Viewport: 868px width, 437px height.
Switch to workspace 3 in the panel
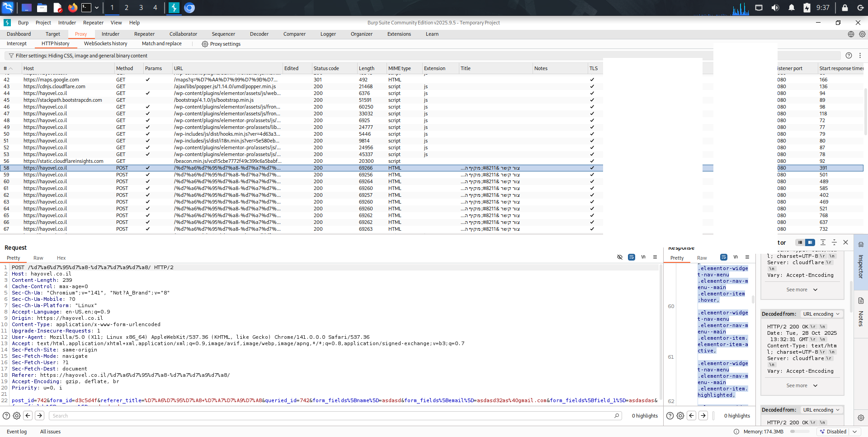141,8
